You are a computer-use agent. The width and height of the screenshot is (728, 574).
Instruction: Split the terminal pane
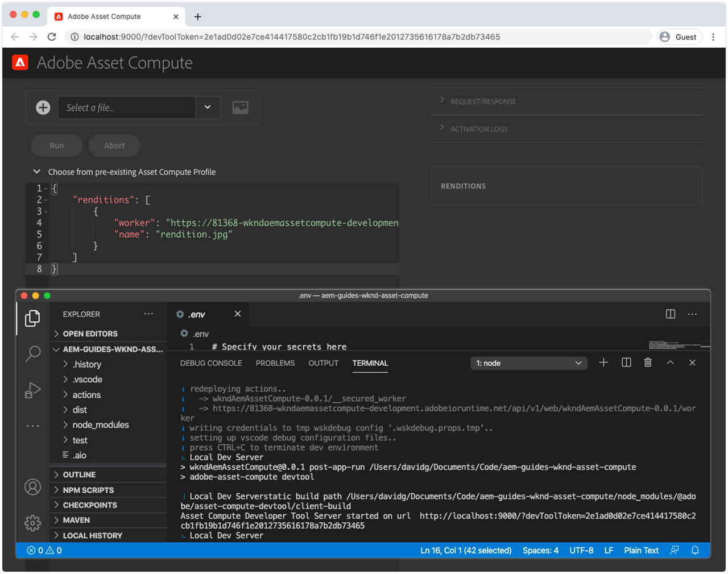pyautogui.click(x=626, y=363)
